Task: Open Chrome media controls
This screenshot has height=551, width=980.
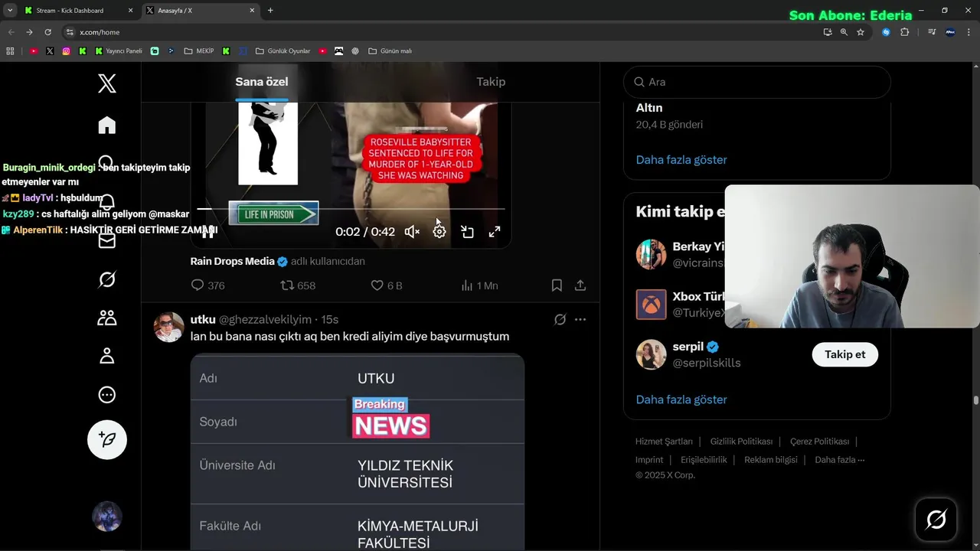Action: coord(932,32)
